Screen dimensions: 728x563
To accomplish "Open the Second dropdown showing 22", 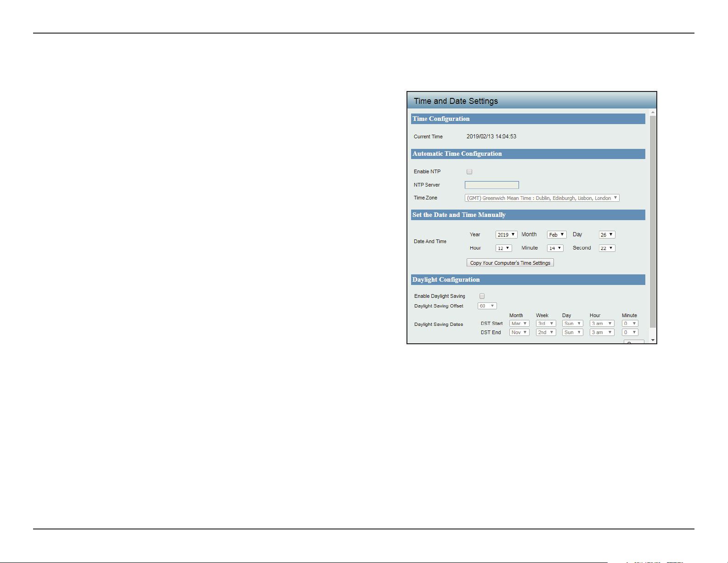I will coord(607,248).
